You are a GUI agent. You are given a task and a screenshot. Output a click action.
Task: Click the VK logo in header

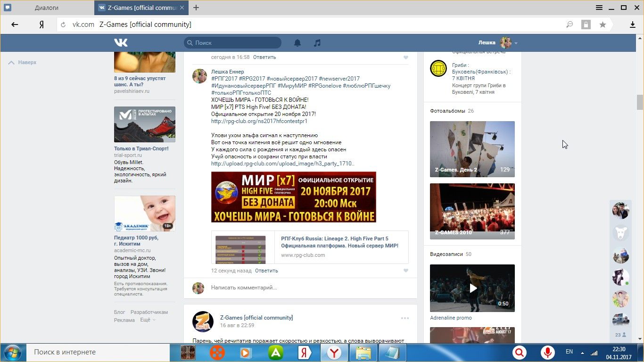pos(121,43)
